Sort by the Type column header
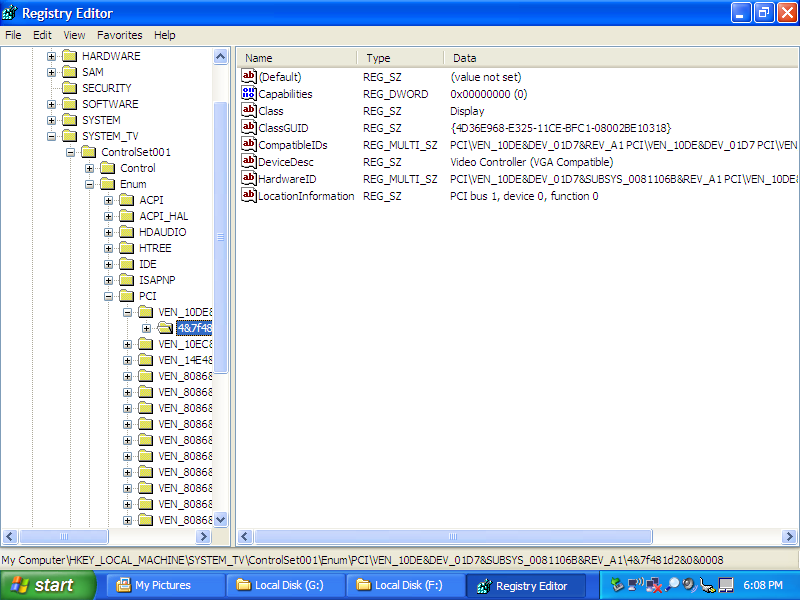Screen dimensions: 800x600 (400, 58)
